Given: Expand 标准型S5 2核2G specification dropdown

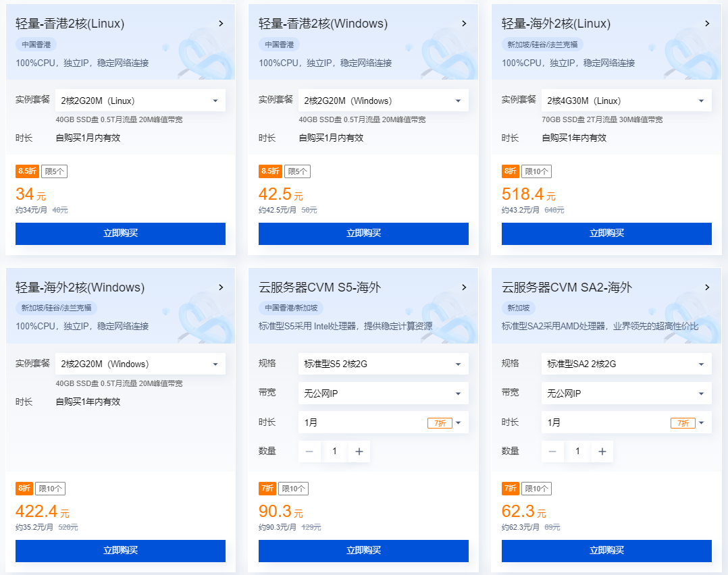Looking at the screenshot, I should click(x=383, y=364).
